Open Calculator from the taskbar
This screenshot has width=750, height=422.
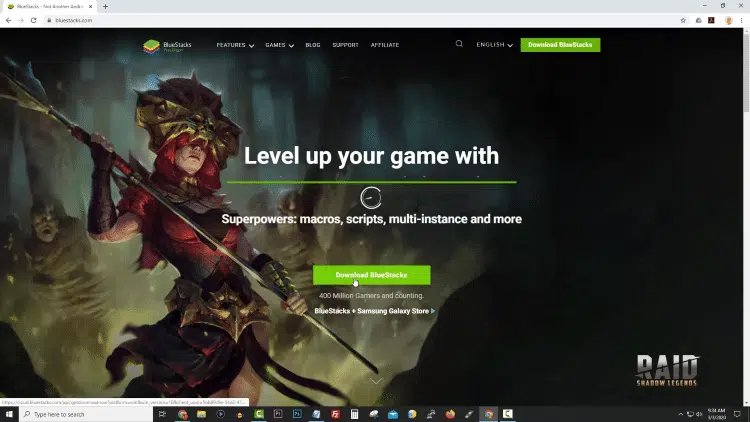click(354, 414)
